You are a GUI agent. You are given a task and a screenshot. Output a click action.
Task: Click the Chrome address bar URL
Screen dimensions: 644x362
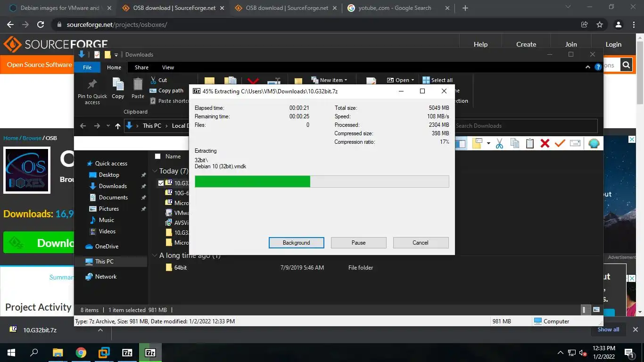(x=117, y=25)
